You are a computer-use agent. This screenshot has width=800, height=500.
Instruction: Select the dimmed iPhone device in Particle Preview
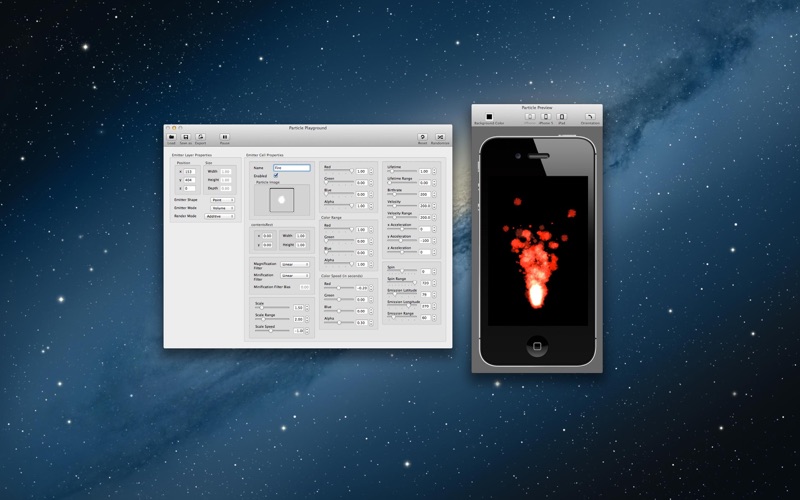pyautogui.click(x=530, y=117)
